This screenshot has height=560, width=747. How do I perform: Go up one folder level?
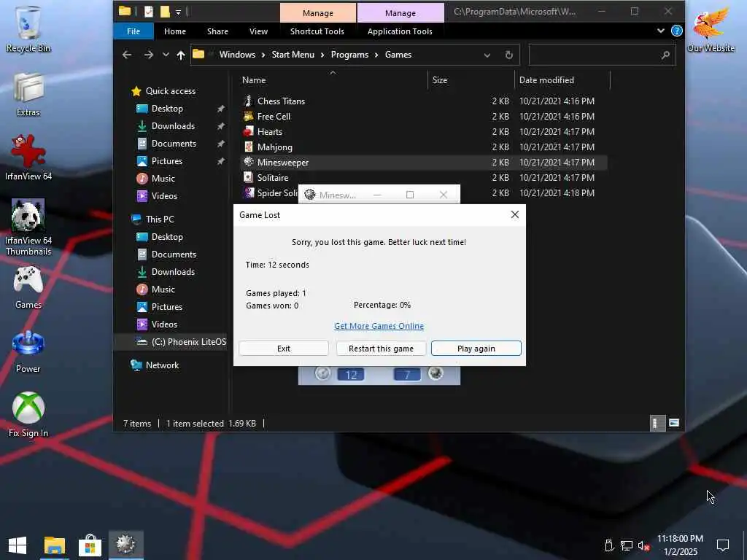click(x=181, y=55)
